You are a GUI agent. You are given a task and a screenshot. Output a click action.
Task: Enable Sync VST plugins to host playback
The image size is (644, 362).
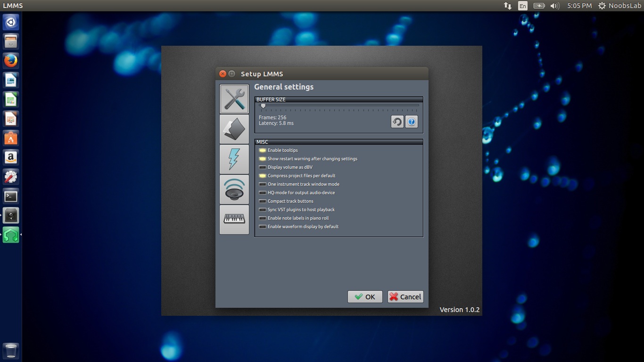point(297,210)
